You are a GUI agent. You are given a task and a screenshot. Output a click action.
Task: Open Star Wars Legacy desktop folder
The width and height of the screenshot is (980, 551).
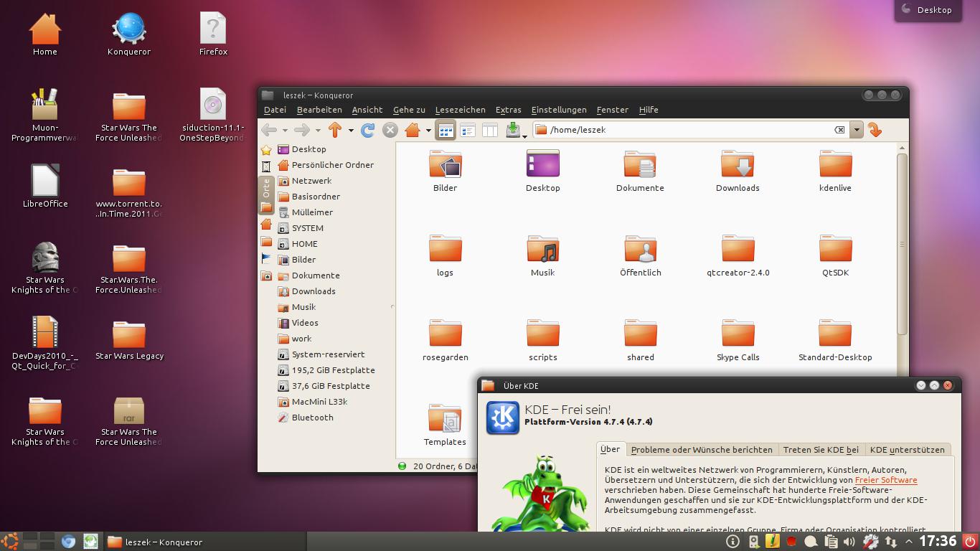coord(129,339)
